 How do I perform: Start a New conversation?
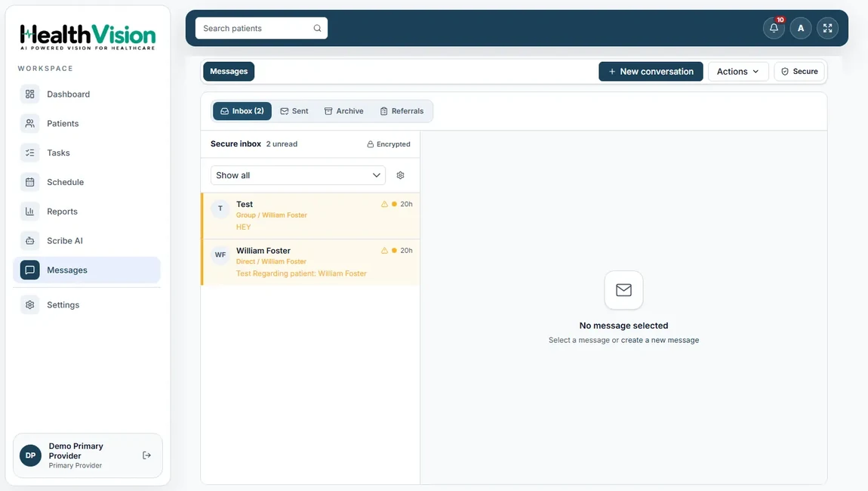click(x=651, y=72)
